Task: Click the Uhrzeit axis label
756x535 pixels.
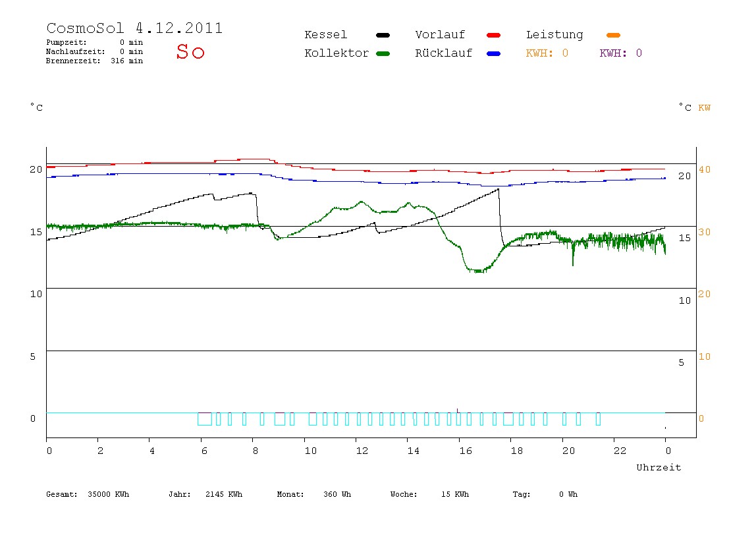Action: pos(659,467)
